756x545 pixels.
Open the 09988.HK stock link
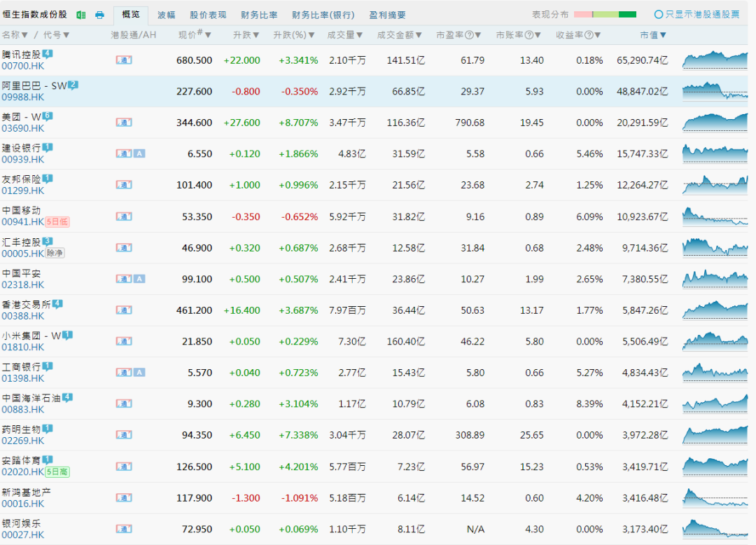[22, 97]
